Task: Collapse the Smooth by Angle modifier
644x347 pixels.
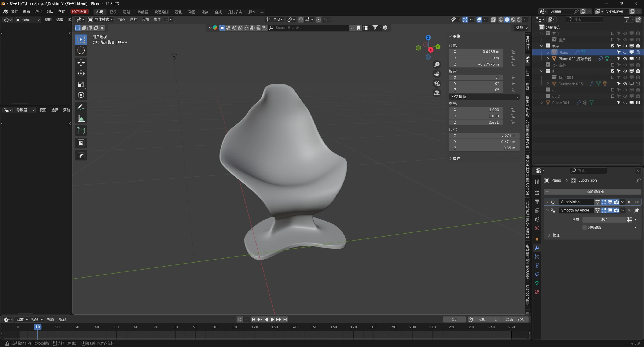Action: pyautogui.click(x=548, y=210)
